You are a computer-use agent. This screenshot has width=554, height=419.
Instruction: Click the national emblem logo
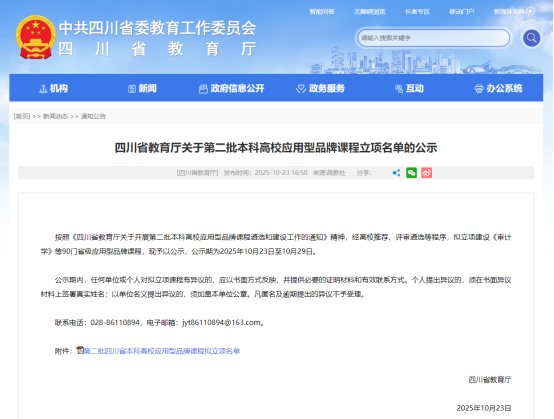36,37
